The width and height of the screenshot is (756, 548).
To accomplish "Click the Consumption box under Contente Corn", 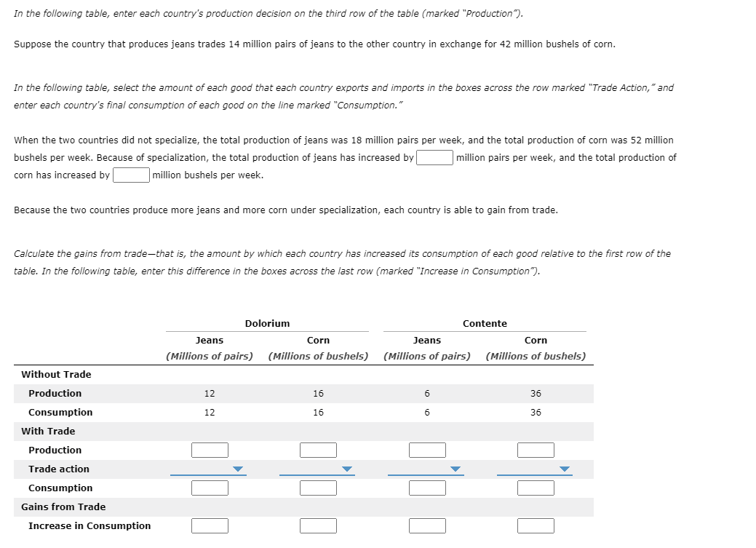I will (536, 488).
